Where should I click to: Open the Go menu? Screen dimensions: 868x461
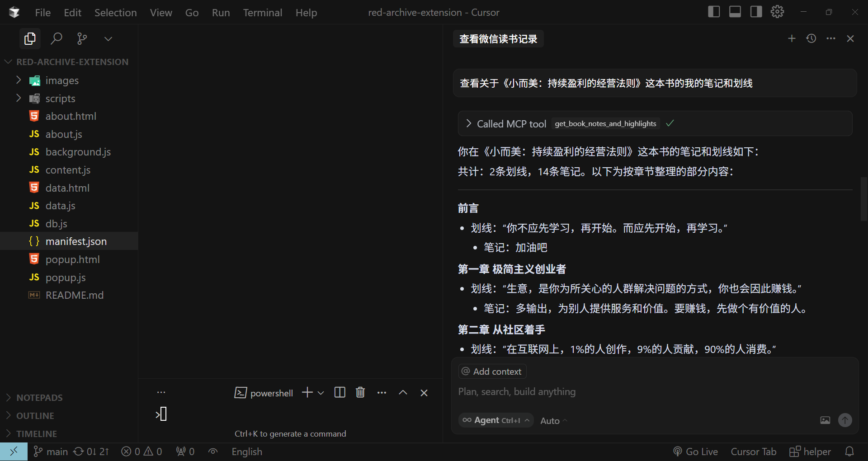pos(192,13)
